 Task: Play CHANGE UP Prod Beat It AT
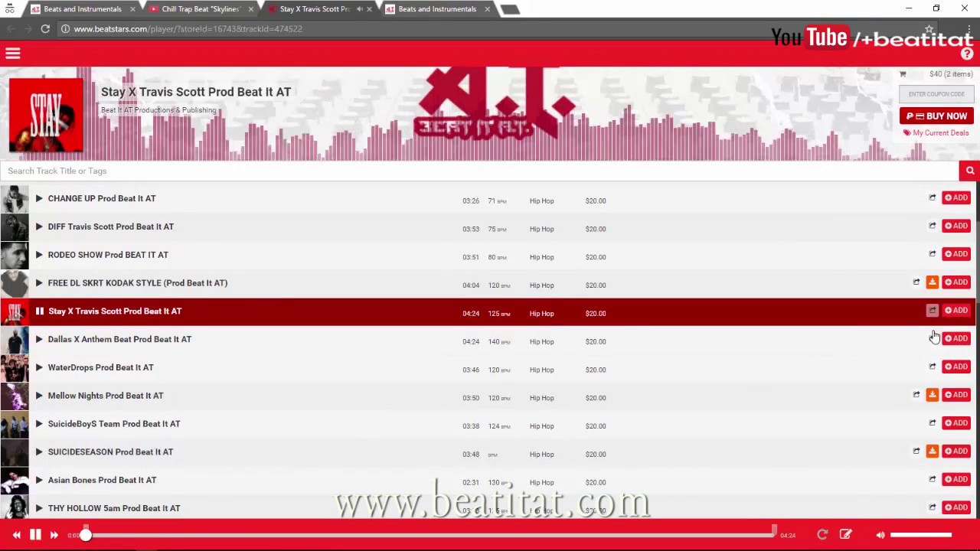coord(39,198)
